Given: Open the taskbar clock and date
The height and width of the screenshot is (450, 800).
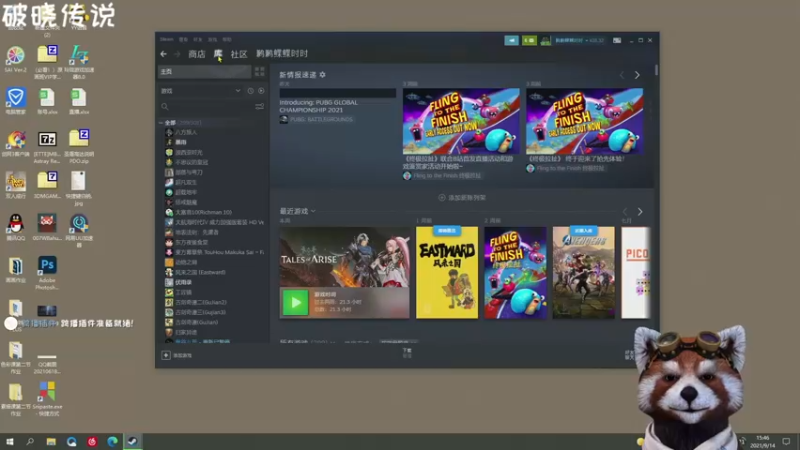Looking at the screenshot, I should (763, 441).
